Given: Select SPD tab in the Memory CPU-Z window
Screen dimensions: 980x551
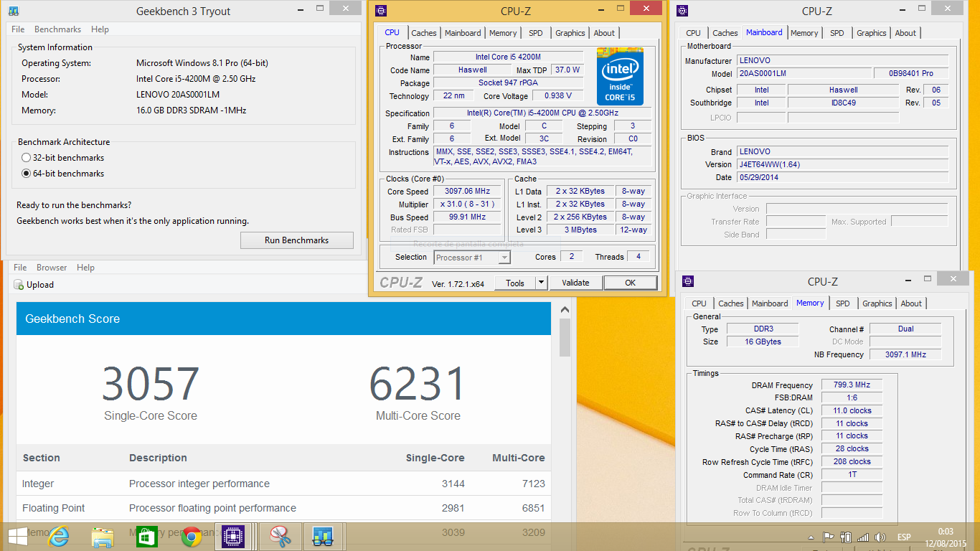Looking at the screenshot, I should (843, 303).
